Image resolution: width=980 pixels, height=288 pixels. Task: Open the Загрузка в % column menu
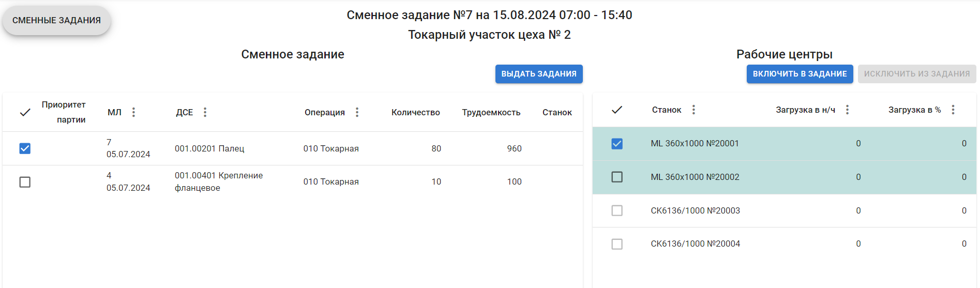[x=953, y=110]
